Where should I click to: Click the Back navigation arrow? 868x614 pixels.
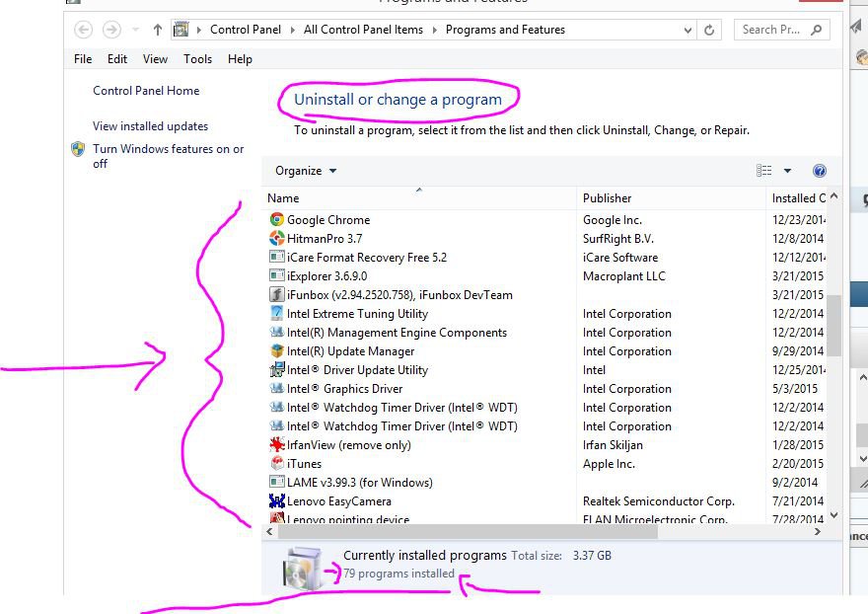tap(83, 30)
